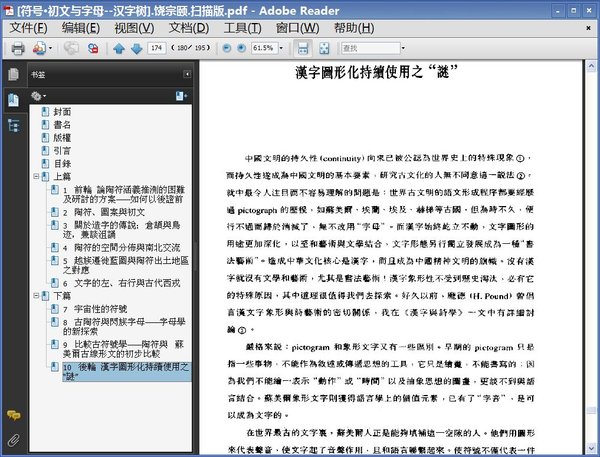Screen dimensions: 600x457
Task: Click the zoom in plus button
Action: [241, 48]
